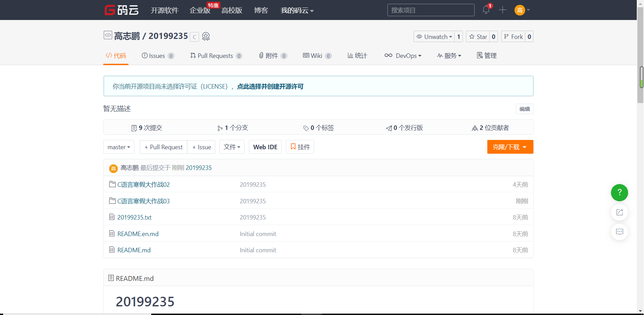Screen dimensions: 644x315
Task: Click the star count next to Star
Action: [x=494, y=37]
